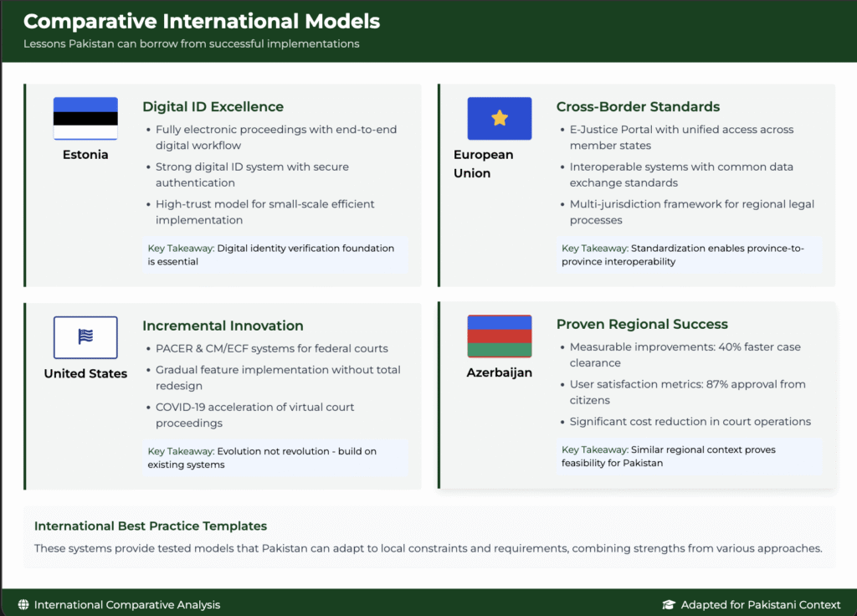Click the United States flag icon
The image size is (857, 616).
point(85,337)
